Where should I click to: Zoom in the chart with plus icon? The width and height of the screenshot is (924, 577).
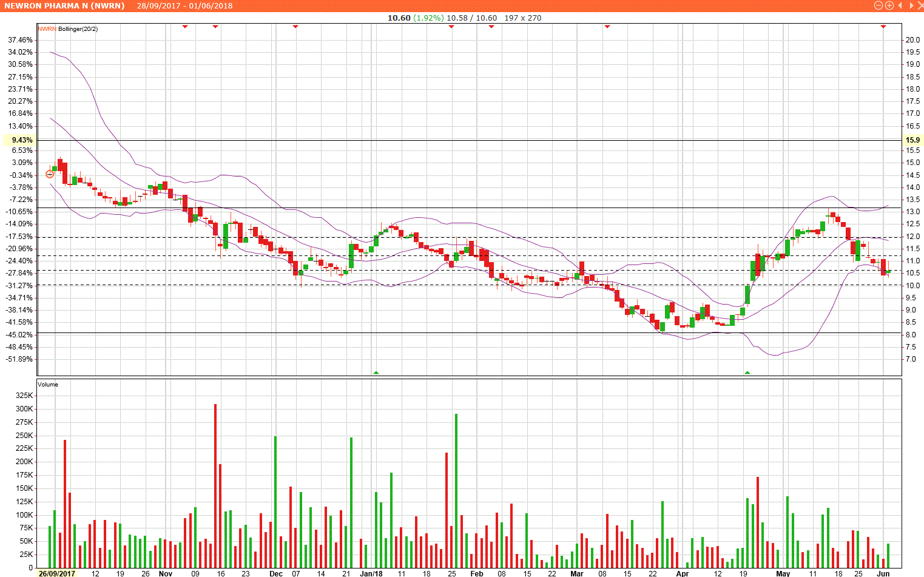(889, 5)
